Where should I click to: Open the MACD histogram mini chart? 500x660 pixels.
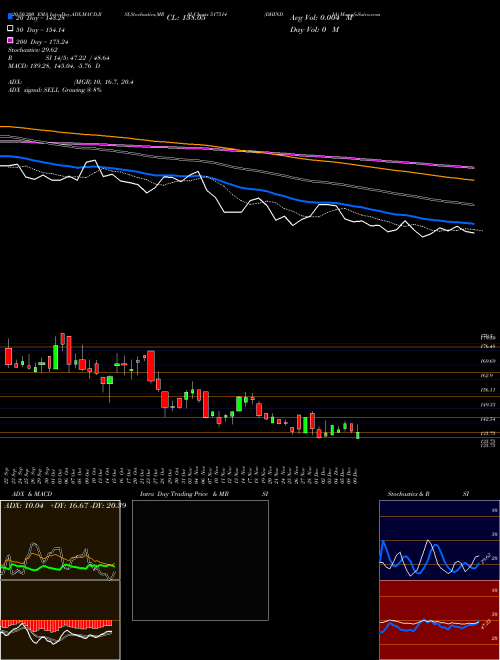tap(60, 620)
